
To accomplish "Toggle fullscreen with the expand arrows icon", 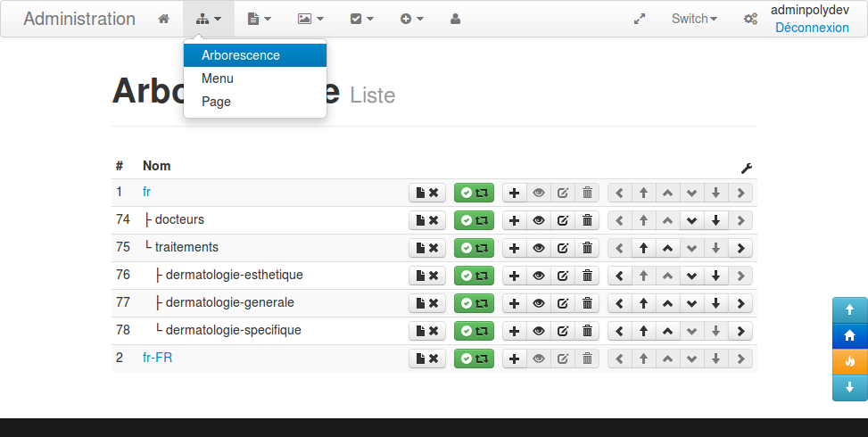I will (x=640, y=19).
